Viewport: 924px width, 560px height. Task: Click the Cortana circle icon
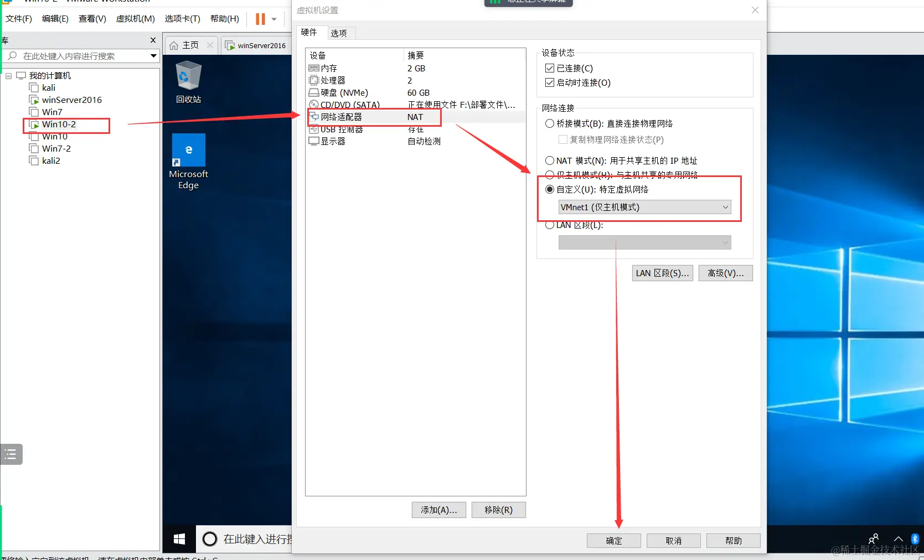pyautogui.click(x=210, y=539)
